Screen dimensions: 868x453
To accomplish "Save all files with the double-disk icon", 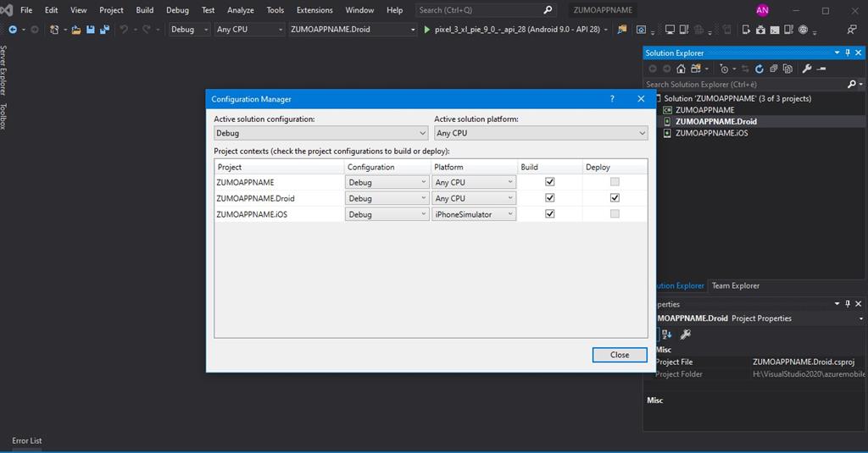I will click(104, 30).
